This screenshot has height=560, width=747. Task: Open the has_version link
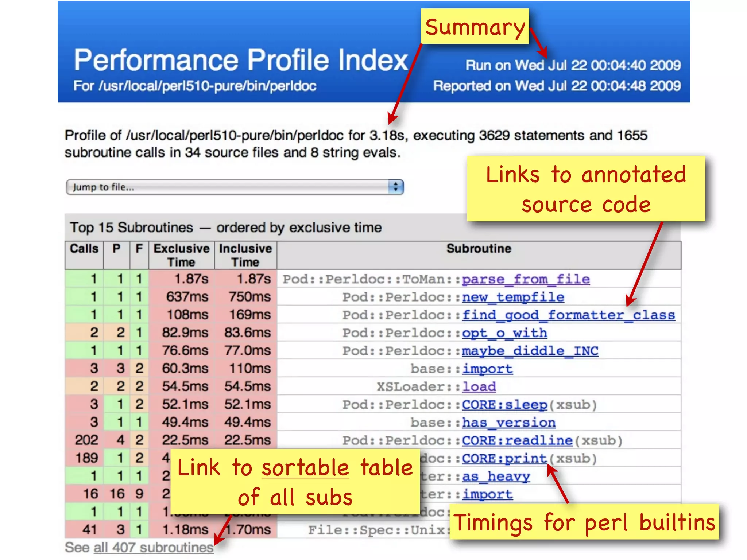509,422
